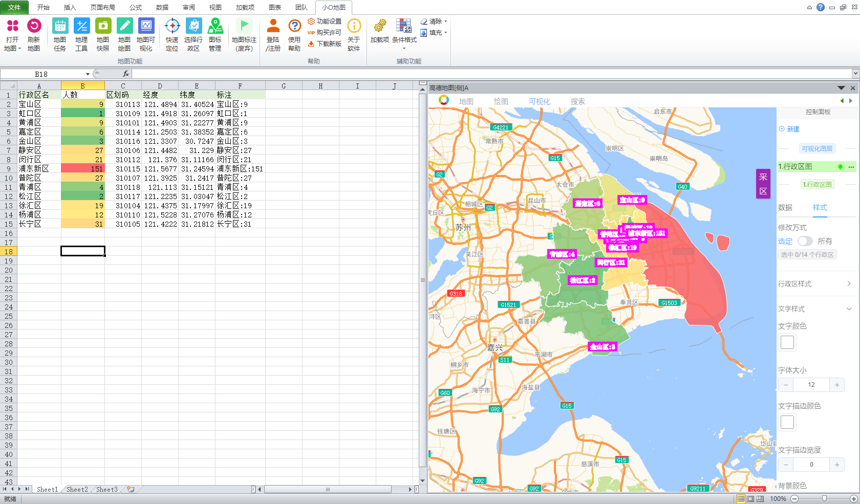
Task: Switch to the 数据 section in control panel
Action: 785,207
